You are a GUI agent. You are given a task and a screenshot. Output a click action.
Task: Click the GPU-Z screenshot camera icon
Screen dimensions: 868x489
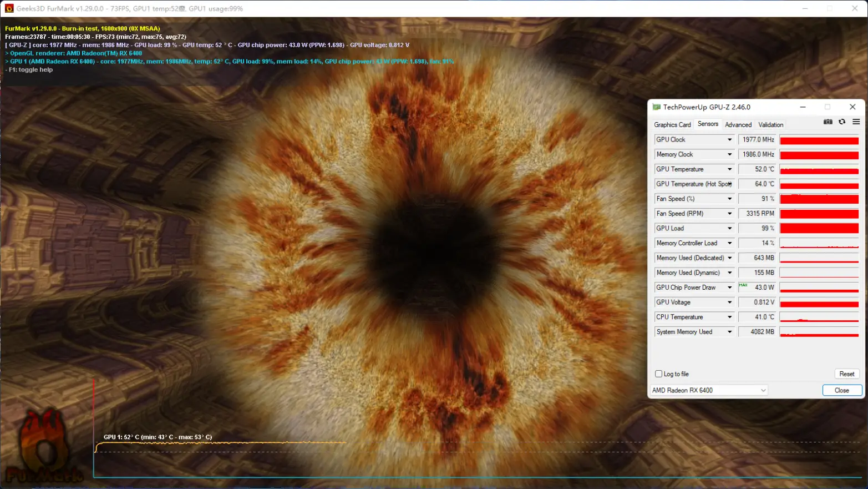click(x=828, y=122)
